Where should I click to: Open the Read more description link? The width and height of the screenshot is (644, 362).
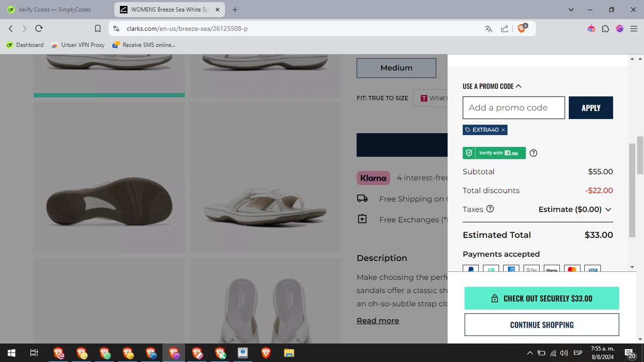[x=378, y=321]
